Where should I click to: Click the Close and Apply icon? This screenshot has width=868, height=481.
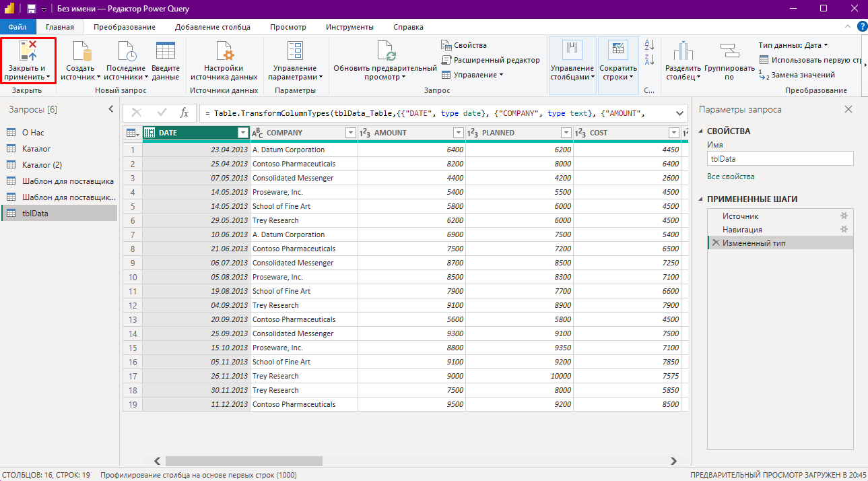point(27,52)
